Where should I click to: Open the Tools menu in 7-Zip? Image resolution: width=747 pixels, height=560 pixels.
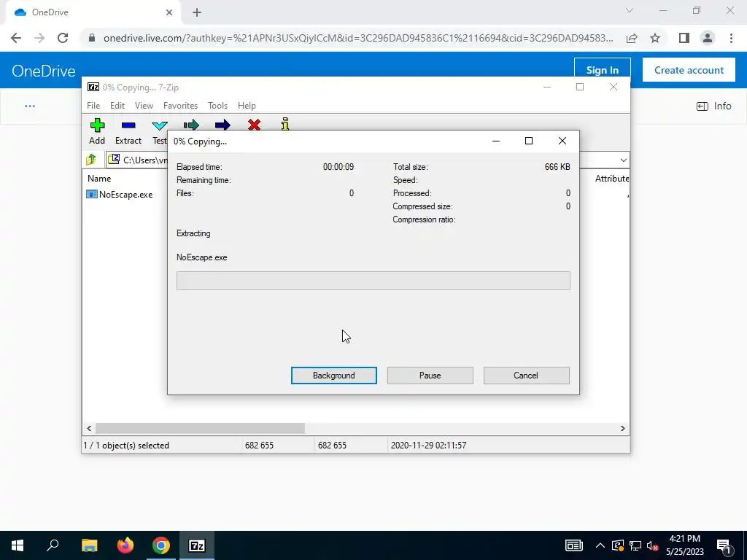click(217, 106)
